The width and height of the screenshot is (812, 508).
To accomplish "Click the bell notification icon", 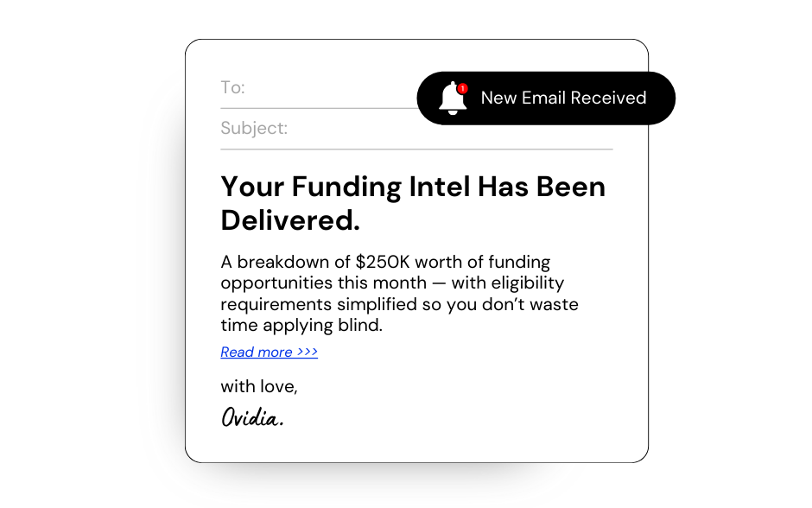I will tap(452, 98).
